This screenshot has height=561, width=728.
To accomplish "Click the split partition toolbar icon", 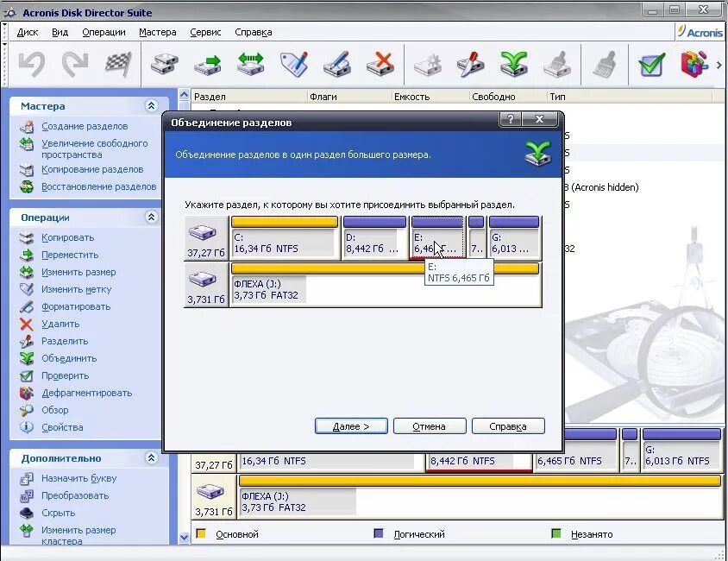I will (x=470, y=64).
